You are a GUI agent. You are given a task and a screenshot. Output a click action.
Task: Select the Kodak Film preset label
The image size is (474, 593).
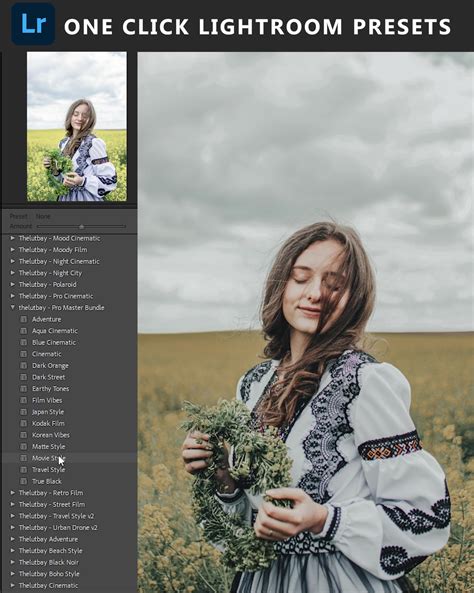coord(48,424)
